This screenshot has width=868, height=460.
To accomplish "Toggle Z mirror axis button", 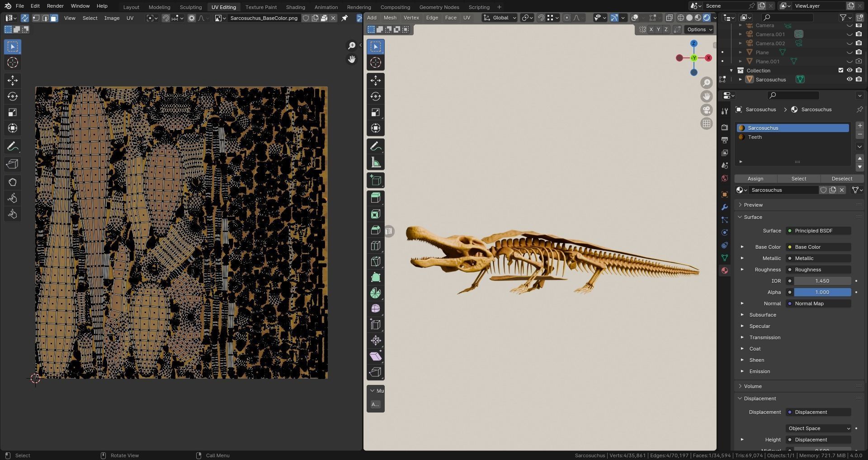I will point(666,29).
